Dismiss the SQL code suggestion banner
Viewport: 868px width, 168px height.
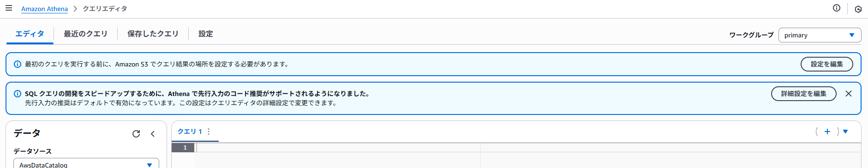pos(848,94)
